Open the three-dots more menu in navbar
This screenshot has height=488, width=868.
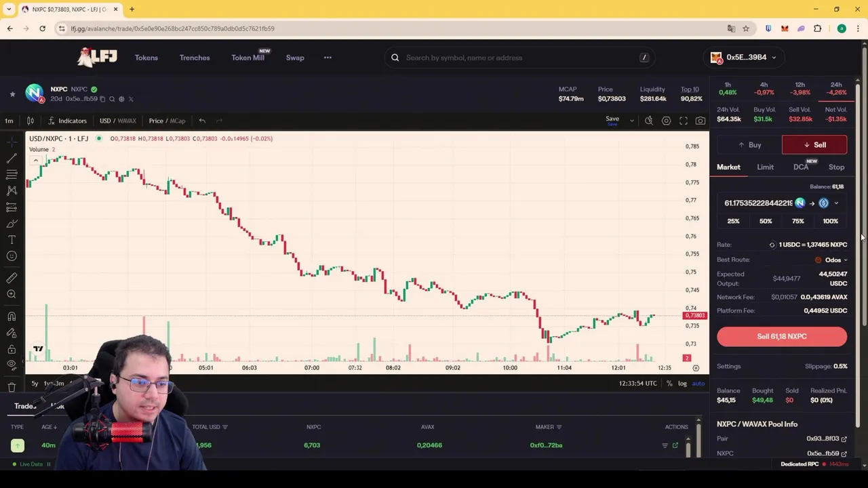coord(328,58)
